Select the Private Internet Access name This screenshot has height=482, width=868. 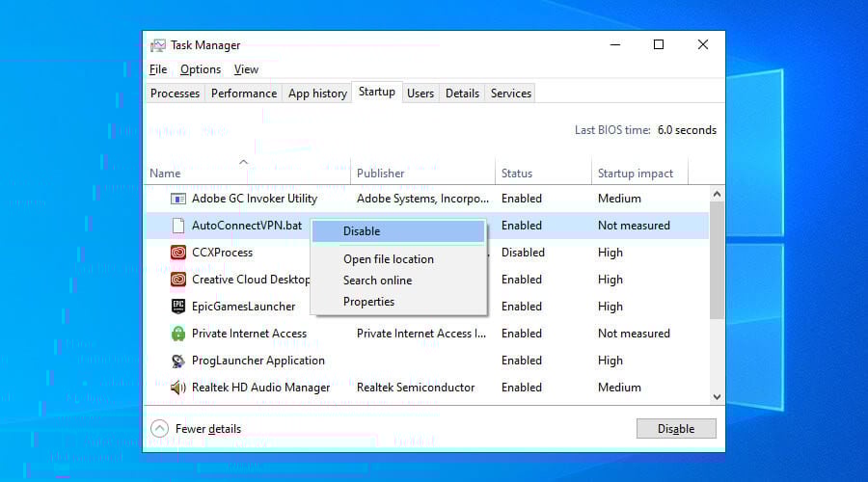pos(249,334)
